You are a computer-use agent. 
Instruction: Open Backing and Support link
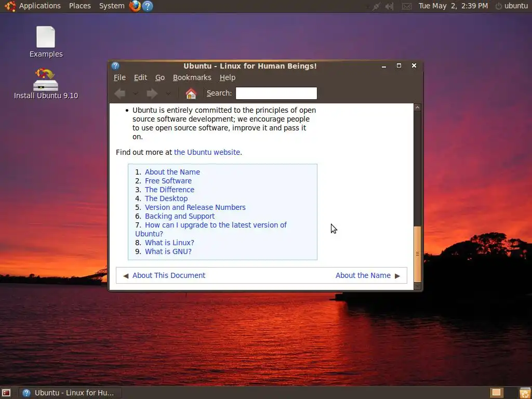click(x=180, y=216)
